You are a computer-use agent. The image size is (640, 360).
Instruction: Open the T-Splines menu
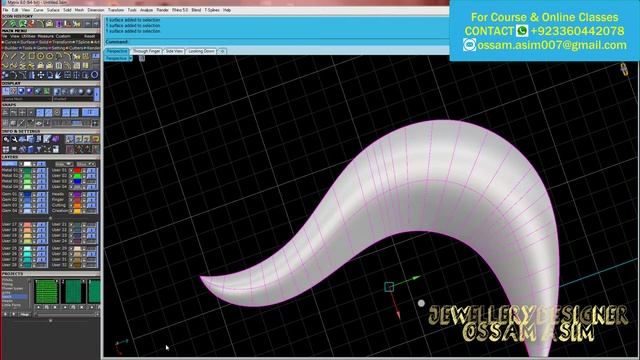click(x=212, y=10)
